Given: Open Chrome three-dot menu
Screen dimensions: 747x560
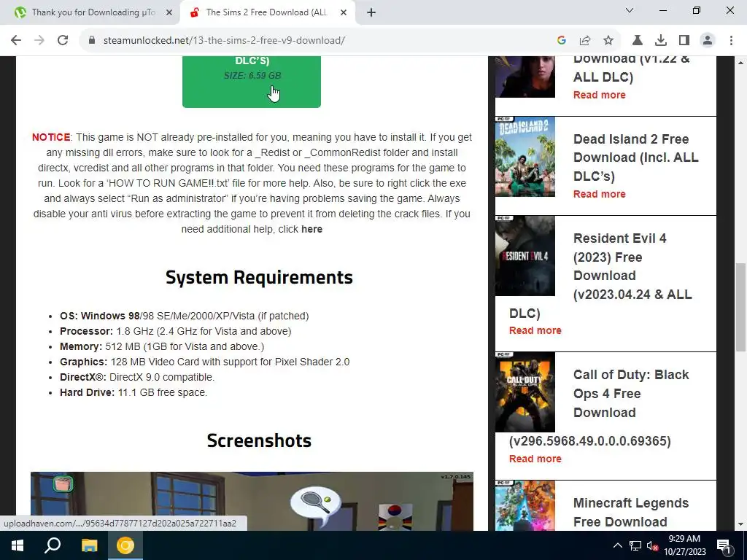Looking at the screenshot, I should [x=731, y=41].
